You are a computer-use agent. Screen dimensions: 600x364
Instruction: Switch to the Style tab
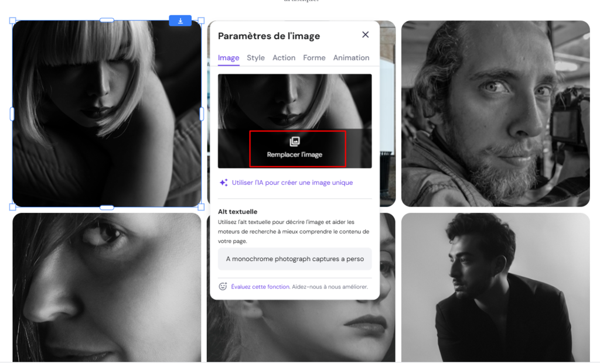255,57
